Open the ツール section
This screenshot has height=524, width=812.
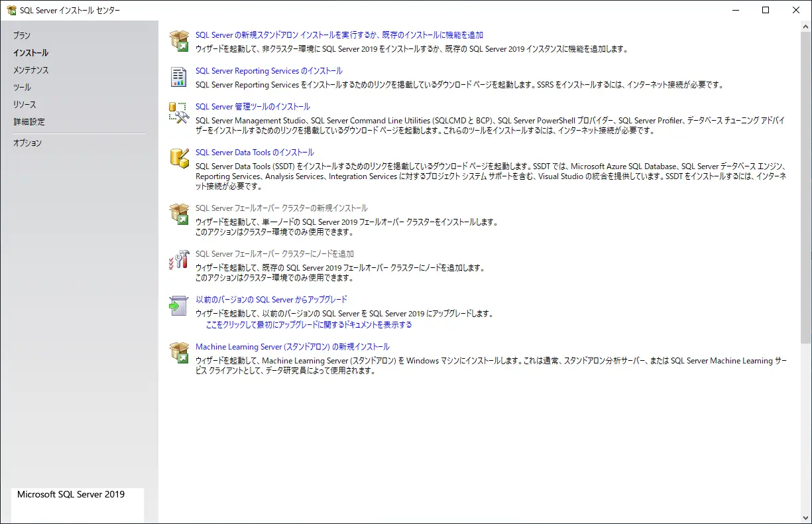tap(22, 87)
